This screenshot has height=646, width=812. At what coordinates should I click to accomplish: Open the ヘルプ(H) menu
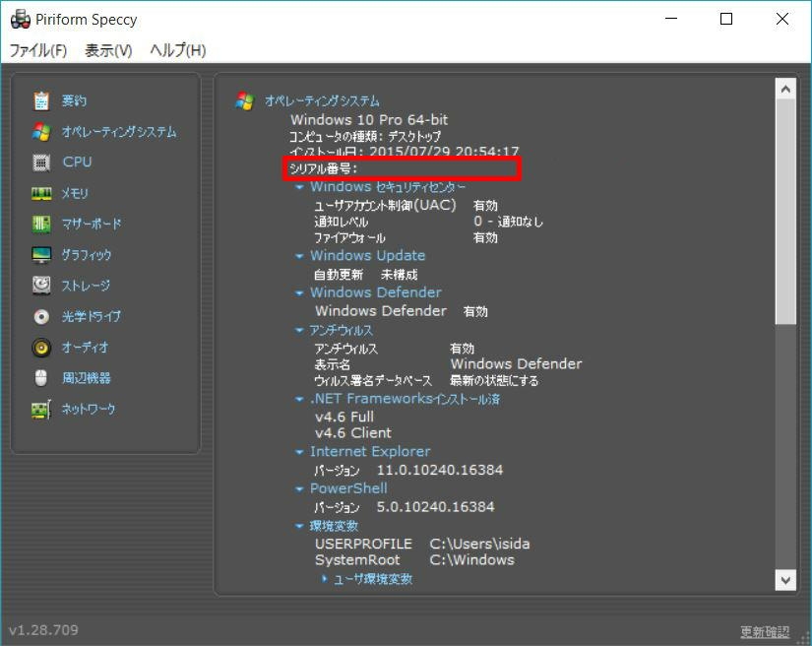point(177,50)
